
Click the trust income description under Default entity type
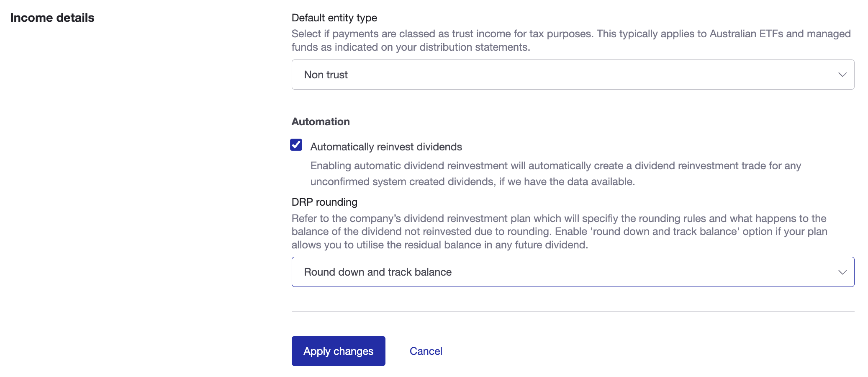click(x=571, y=40)
